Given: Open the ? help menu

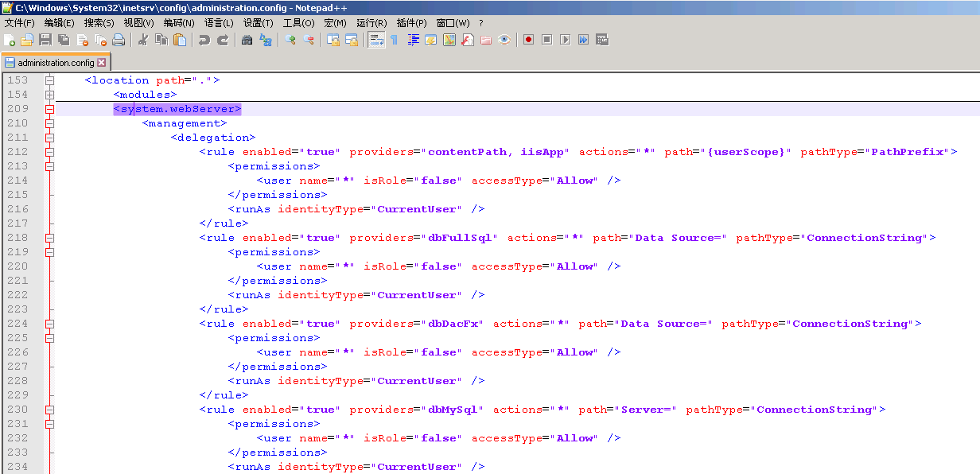Looking at the screenshot, I should point(481,23).
